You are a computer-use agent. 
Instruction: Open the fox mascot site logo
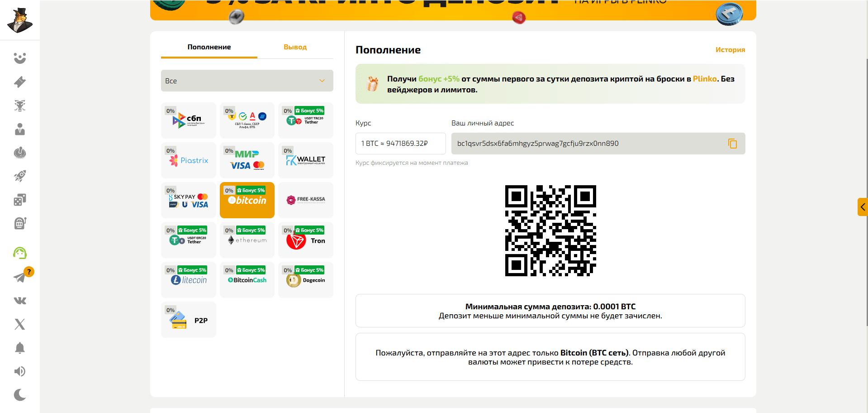20,20
